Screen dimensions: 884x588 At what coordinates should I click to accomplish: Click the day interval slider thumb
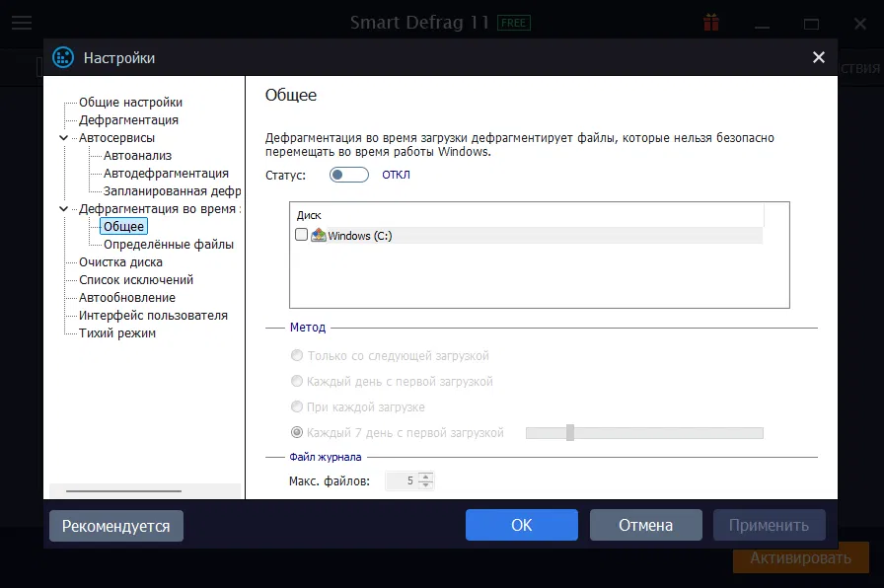570,432
